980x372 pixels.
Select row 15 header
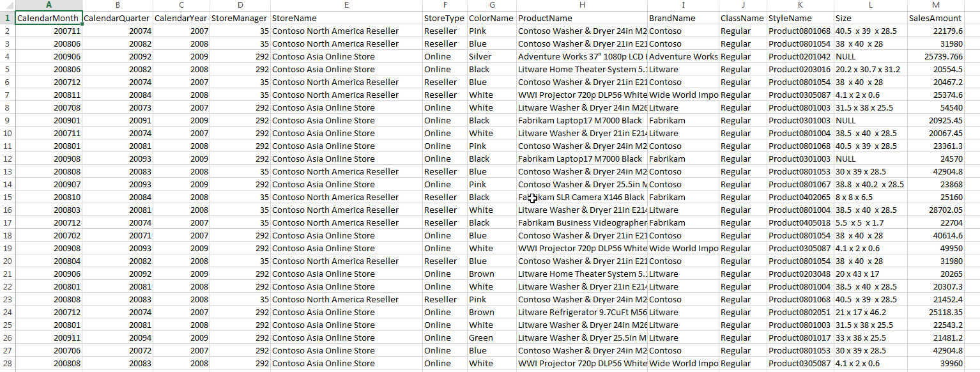coord(8,197)
